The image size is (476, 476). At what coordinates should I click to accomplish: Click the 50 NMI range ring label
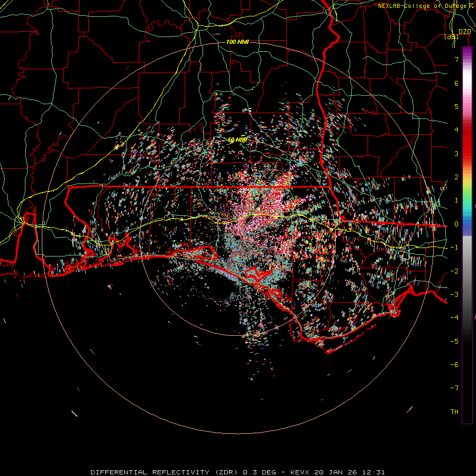[237, 140]
